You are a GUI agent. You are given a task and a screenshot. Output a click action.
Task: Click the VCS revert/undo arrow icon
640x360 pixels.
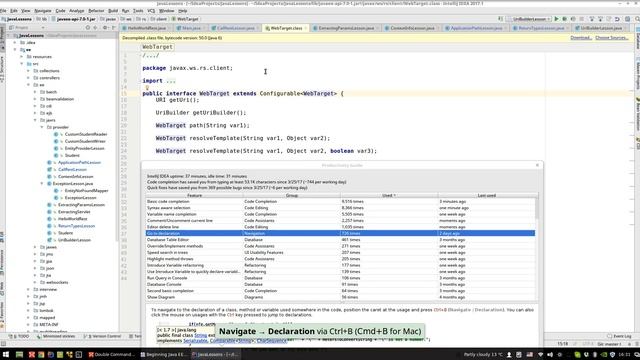(x=617, y=19)
